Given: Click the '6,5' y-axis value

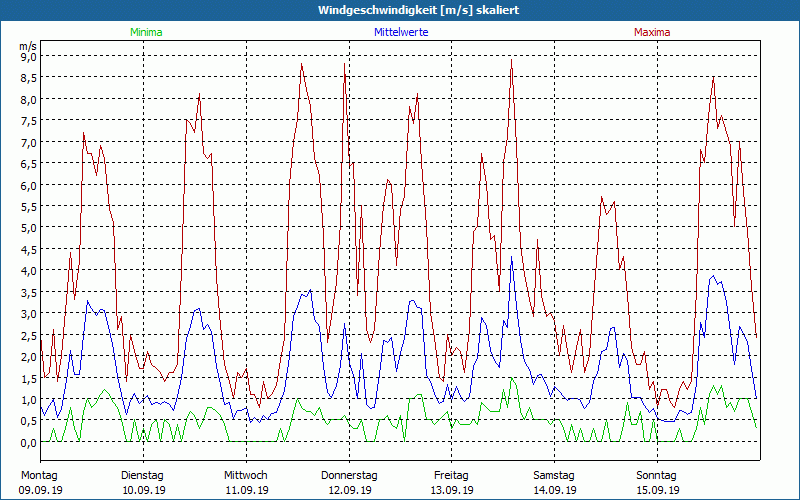Looking at the screenshot, I should [x=29, y=164].
